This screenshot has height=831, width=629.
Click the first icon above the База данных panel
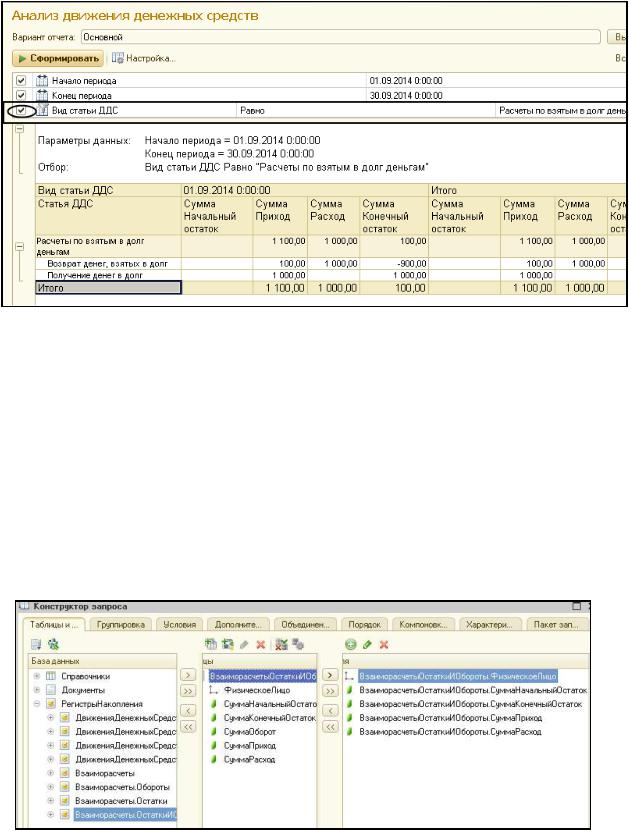37,644
